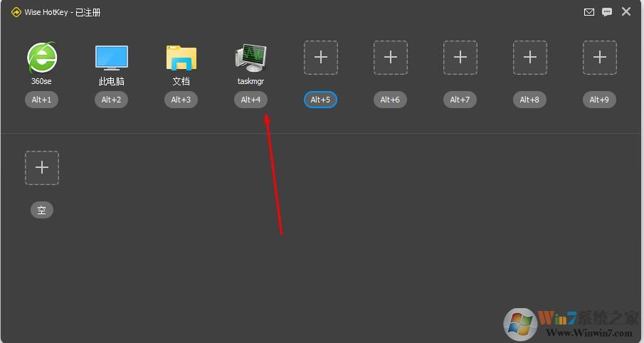Add an app to the Alt+7 slot

[x=460, y=58]
